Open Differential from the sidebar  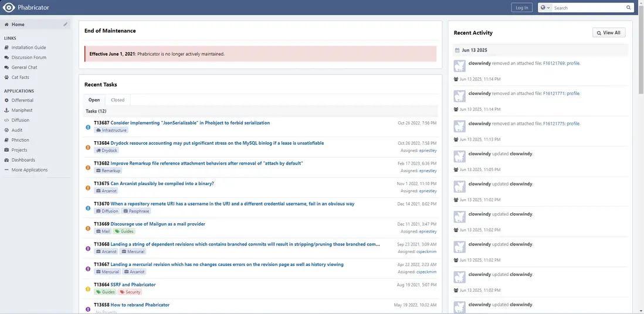(22, 100)
